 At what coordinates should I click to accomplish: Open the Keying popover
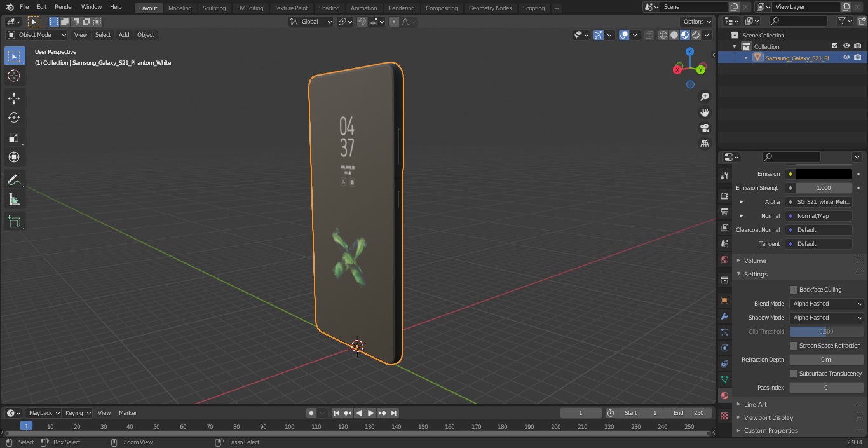coord(77,413)
